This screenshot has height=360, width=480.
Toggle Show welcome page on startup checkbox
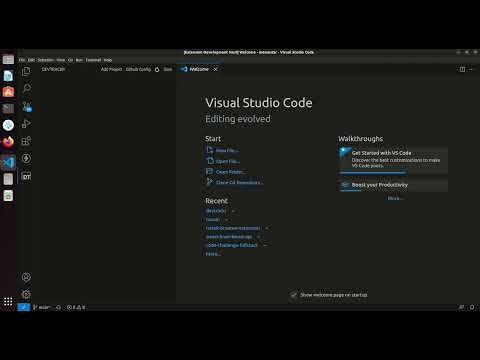(x=294, y=295)
